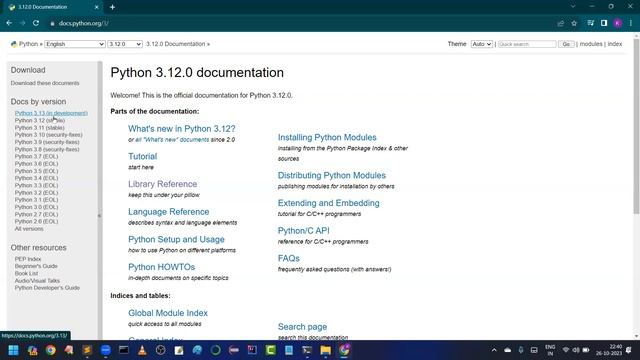Open Extending and Embedding link

click(329, 203)
